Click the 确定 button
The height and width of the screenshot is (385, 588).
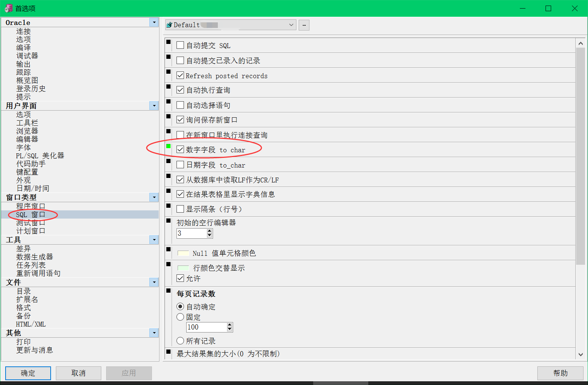pyautogui.click(x=28, y=373)
